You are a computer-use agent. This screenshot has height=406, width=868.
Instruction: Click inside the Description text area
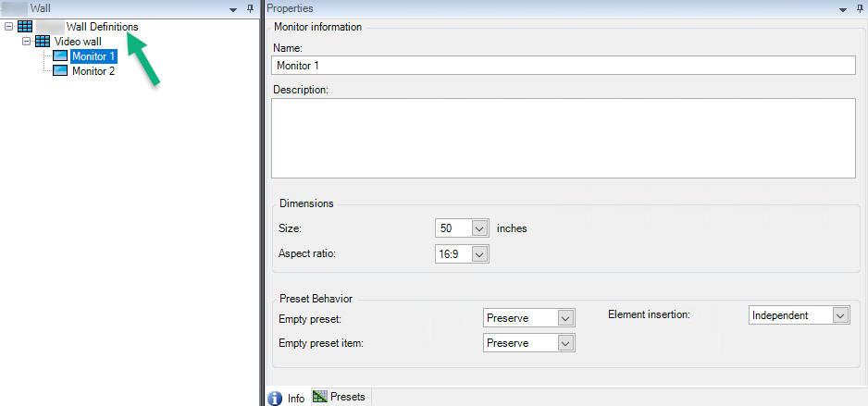click(x=564, y=139)
